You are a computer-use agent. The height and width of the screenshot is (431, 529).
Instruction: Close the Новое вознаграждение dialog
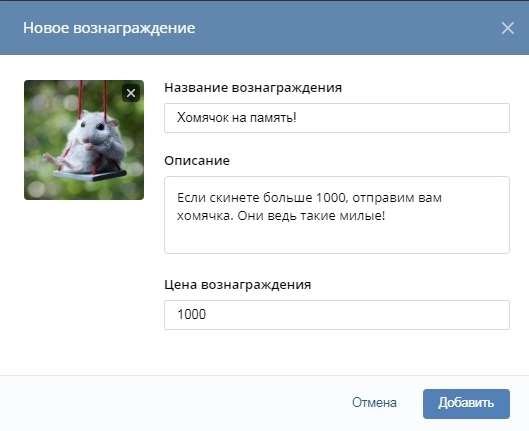coord(507,28)
